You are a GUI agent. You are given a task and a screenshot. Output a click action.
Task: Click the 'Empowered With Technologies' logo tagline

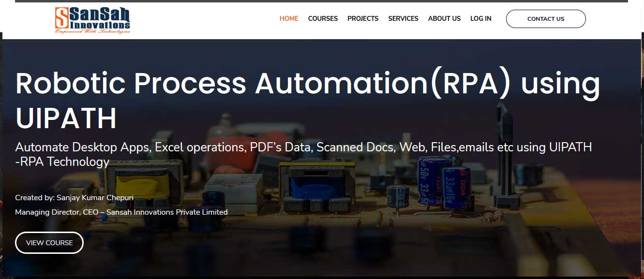click(92, 31)
